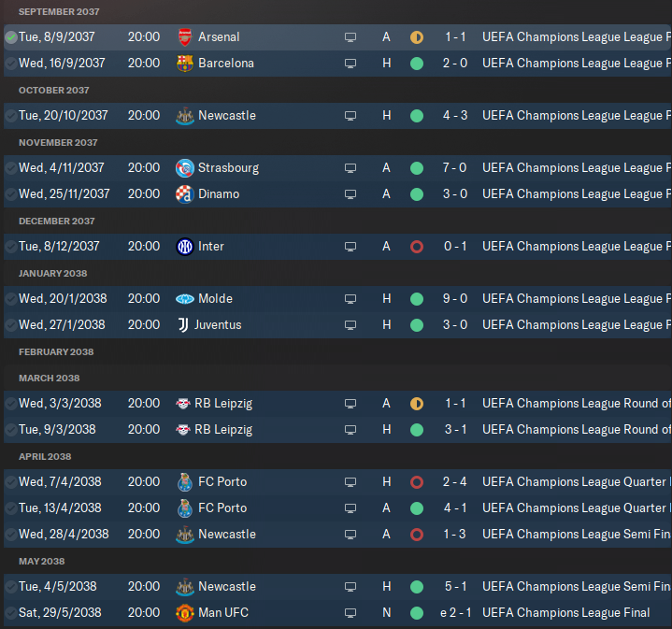The image size is (672, 629).
Task: Toggle the checkmark on 28/4/2038 Newcastle fixture
Action: tap(10, 535)
